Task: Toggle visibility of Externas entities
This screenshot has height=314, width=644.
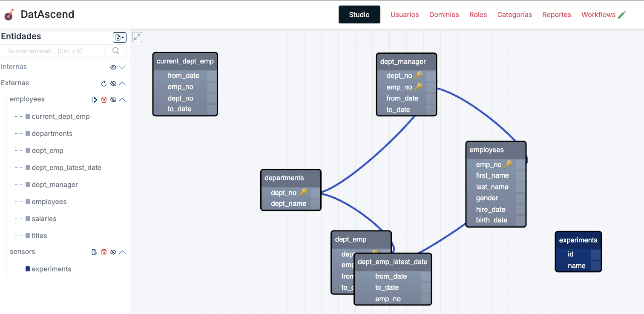Action: 113,84
